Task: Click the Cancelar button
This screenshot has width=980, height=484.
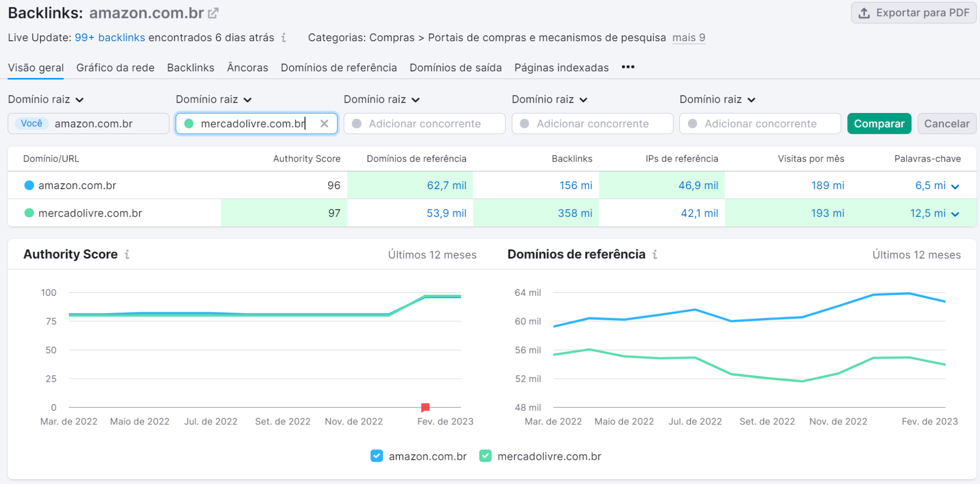Action: click(x=947, y=124)
